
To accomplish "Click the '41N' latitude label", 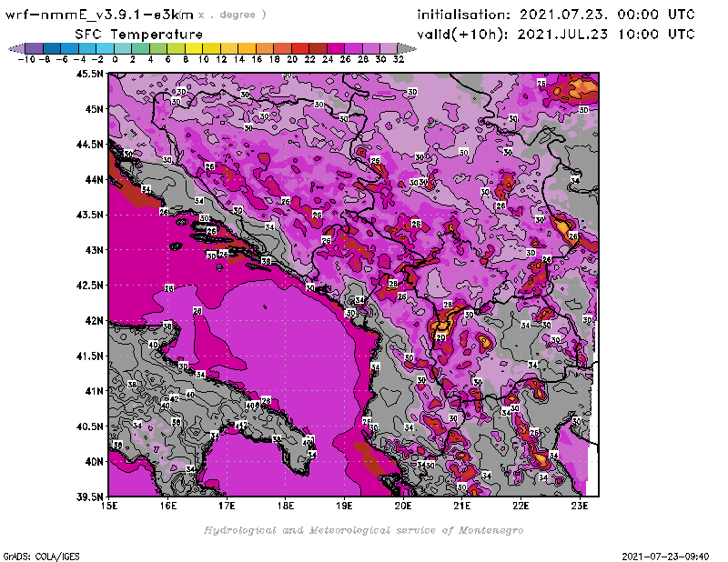I will pyautogui.click(x=94, y=391).
